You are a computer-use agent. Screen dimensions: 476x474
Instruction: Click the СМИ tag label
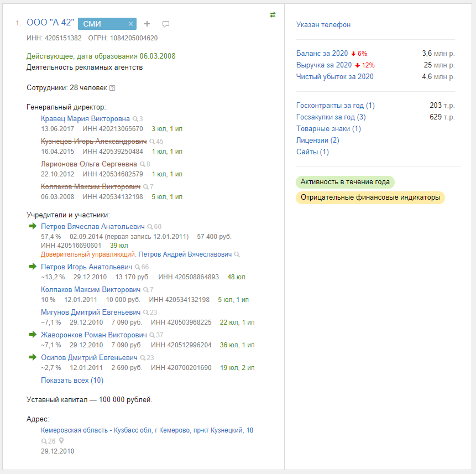click(92, 24)
